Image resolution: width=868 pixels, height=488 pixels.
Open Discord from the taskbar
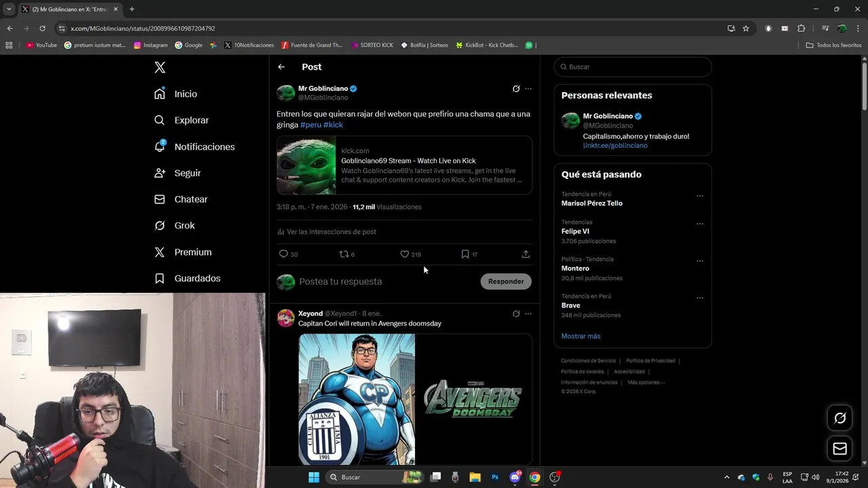click(515, 477)
